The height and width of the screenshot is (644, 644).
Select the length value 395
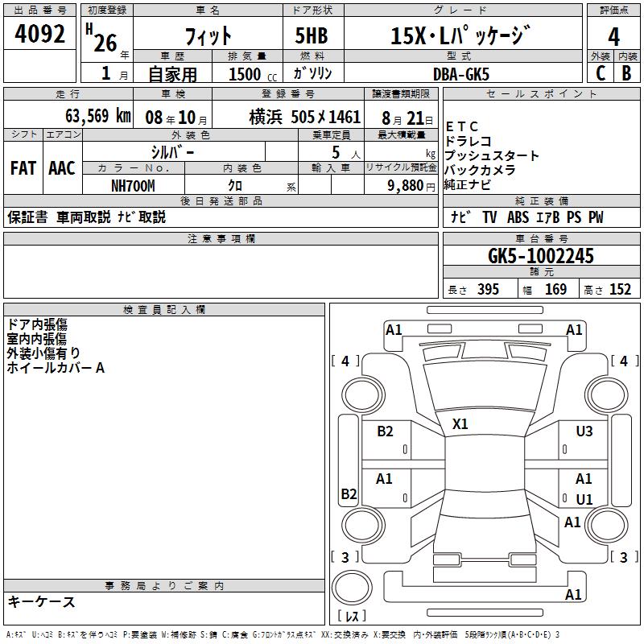[x=488, y=290]
